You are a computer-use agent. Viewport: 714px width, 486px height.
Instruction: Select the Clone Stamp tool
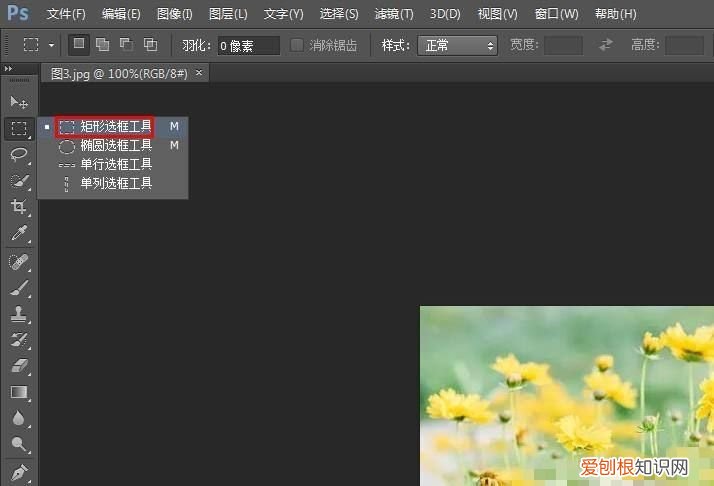click(19, 314)
